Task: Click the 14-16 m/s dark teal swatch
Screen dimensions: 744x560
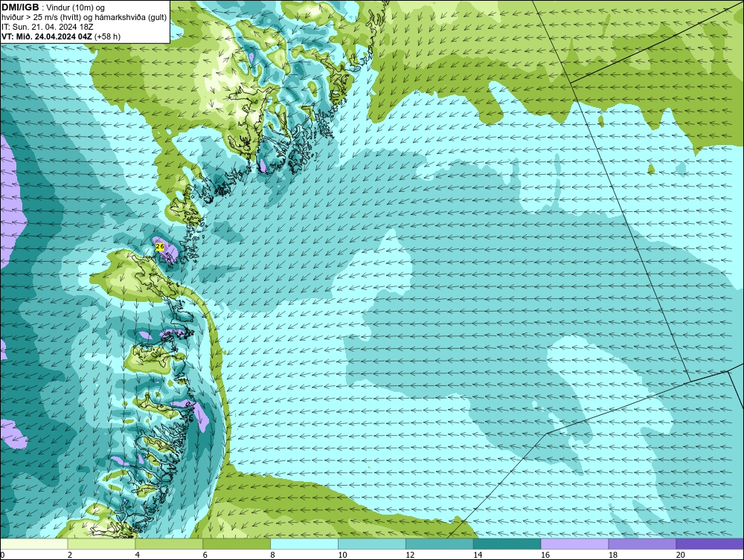Action: point(507,544)
